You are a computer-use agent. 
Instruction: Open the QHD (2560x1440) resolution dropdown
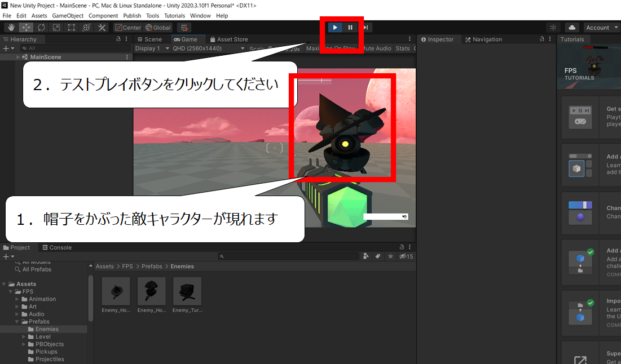(209, 48)
